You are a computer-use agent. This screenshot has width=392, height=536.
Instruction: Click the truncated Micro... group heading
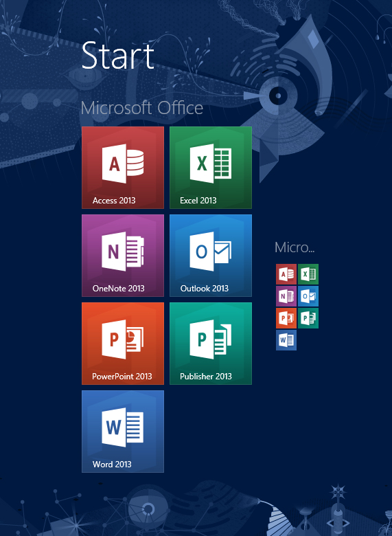click(295, 247)
